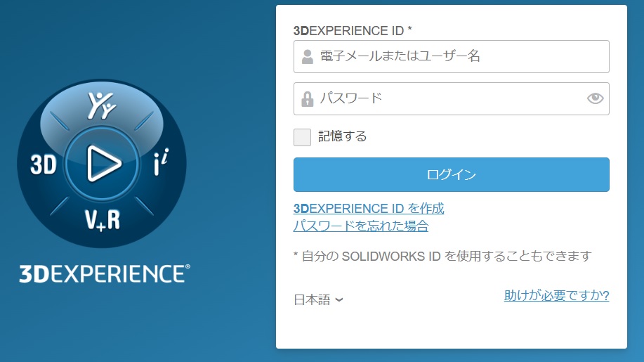Focus the 電子メールまたはユーザー名 input field
This screenshot has height=362, width=644.
click(x=460, y=57)
